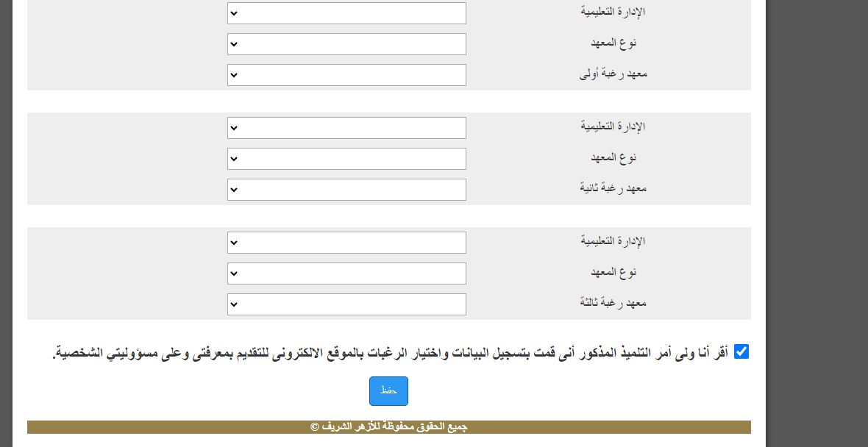The height and width of the screenshot is (447, 868).
Task: Expand the معهد رغبة ثانية dropdown
Action: pyautogui.click(x=346, y=190)
